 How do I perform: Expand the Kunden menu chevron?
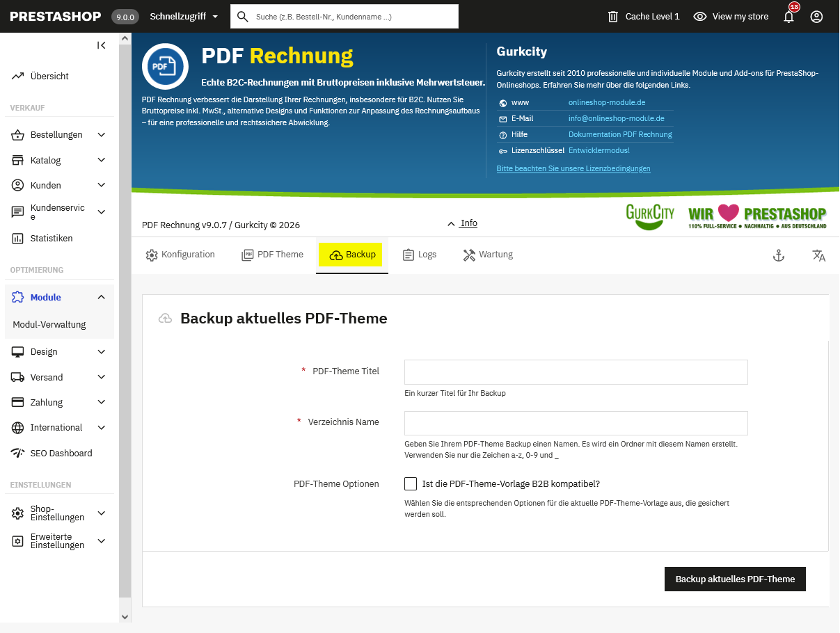102,186
